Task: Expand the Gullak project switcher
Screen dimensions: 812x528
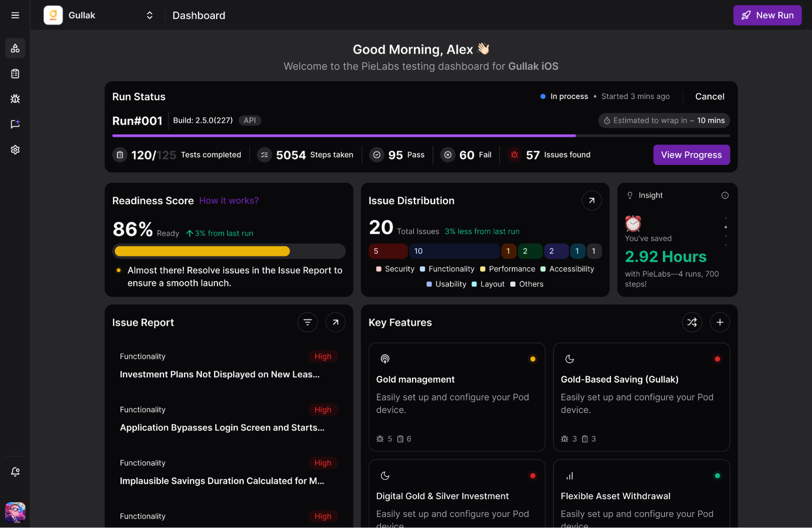Action: (x=149, y=15)
